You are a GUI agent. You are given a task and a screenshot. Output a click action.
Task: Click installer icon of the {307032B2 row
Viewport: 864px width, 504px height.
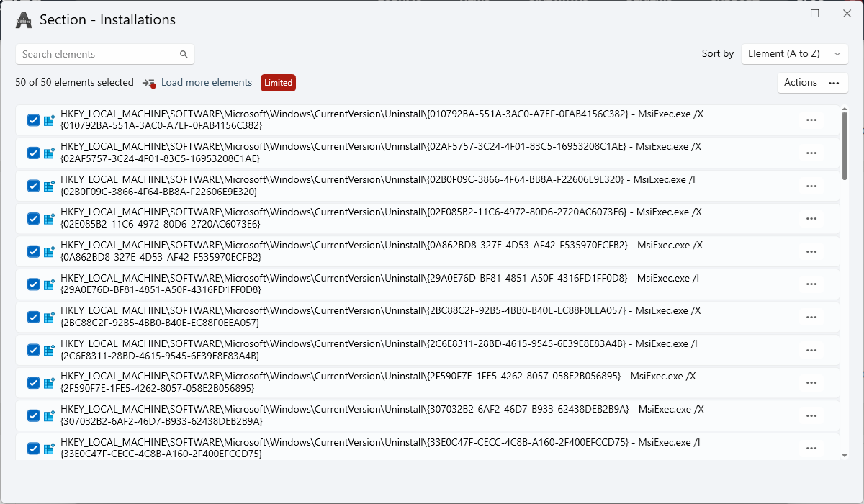click(50, 415)
